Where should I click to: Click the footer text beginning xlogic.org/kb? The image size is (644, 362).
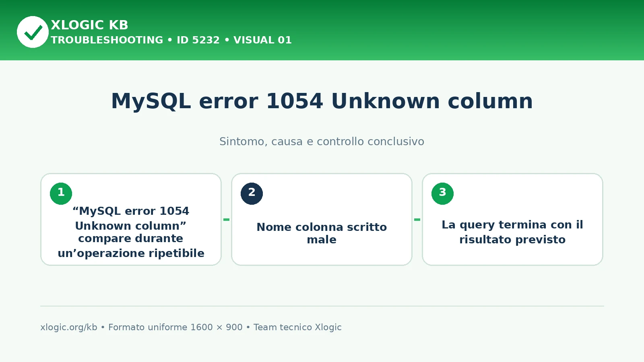191,327
